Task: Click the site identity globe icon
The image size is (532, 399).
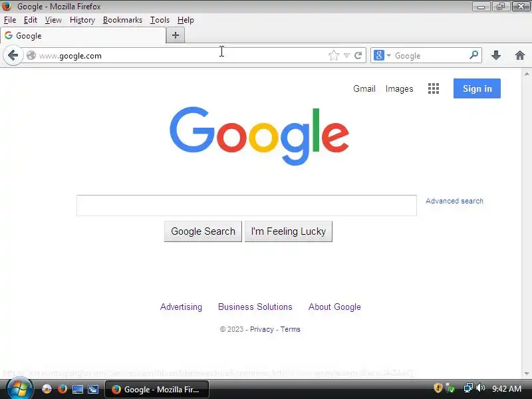Action: pyautogui.click(x=31, y=55)
